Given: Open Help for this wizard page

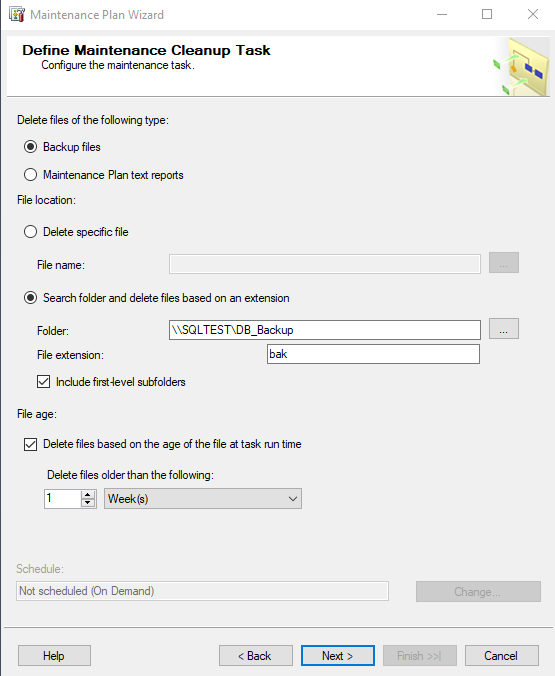Looking at the screenshot, I should click(x=54, y=656).
